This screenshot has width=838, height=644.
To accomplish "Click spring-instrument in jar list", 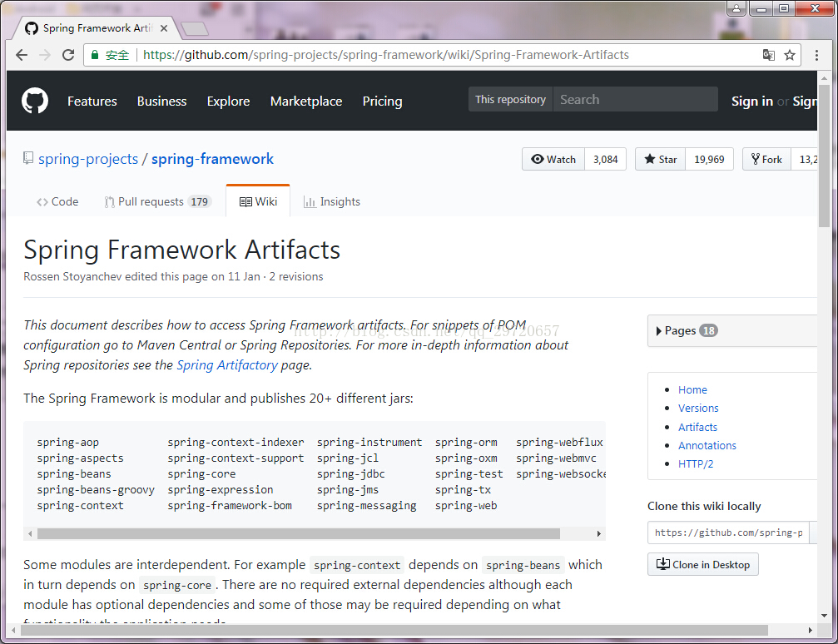I will point(369,443).
